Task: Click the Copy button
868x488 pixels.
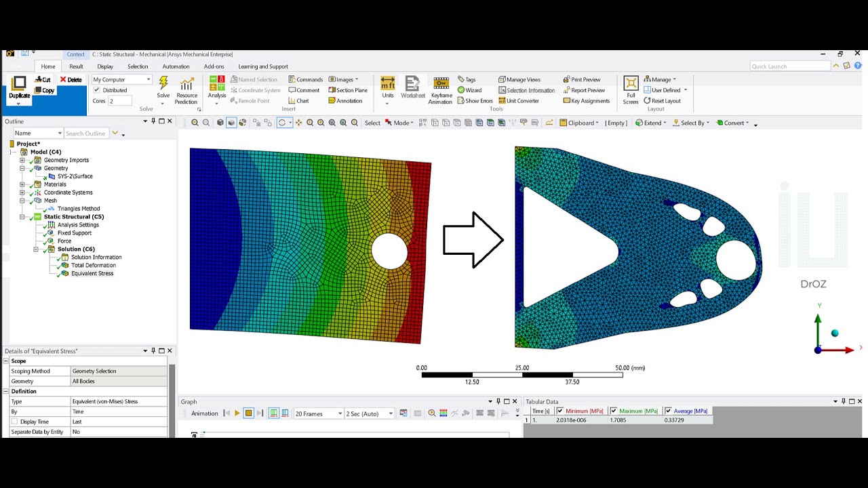Action: coord(44,90)
